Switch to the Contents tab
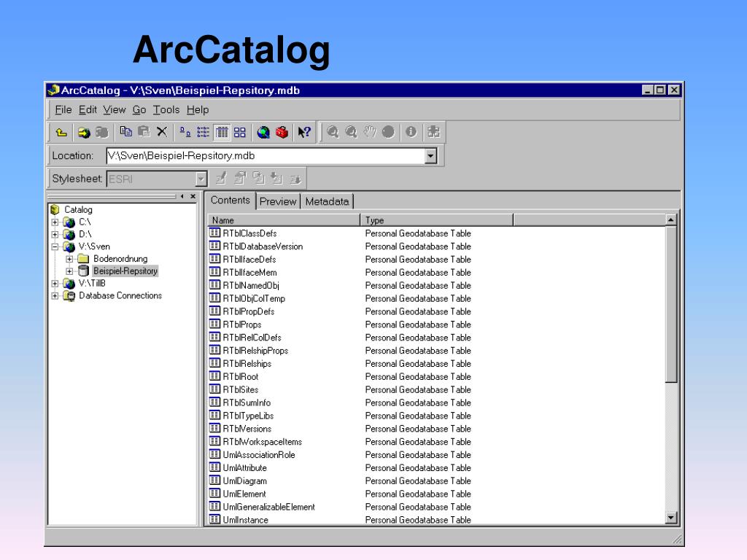Screen dimensions: 747x560 tap(230, 200)
